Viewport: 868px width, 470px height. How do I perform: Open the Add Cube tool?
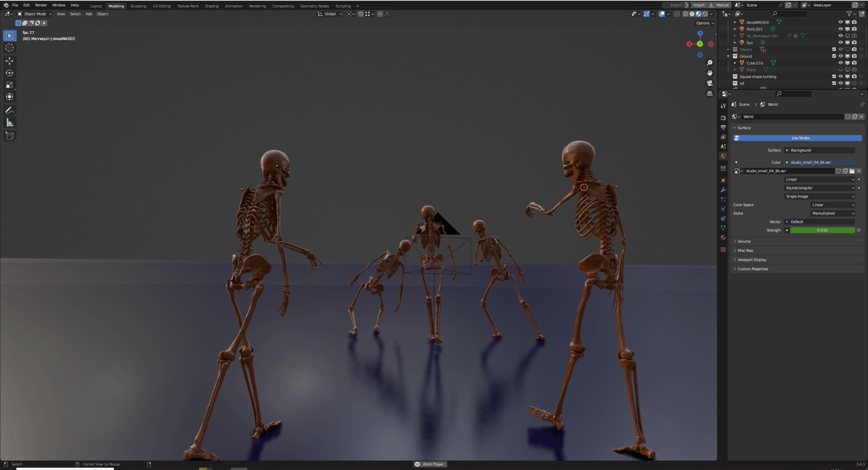click(9, 136)
